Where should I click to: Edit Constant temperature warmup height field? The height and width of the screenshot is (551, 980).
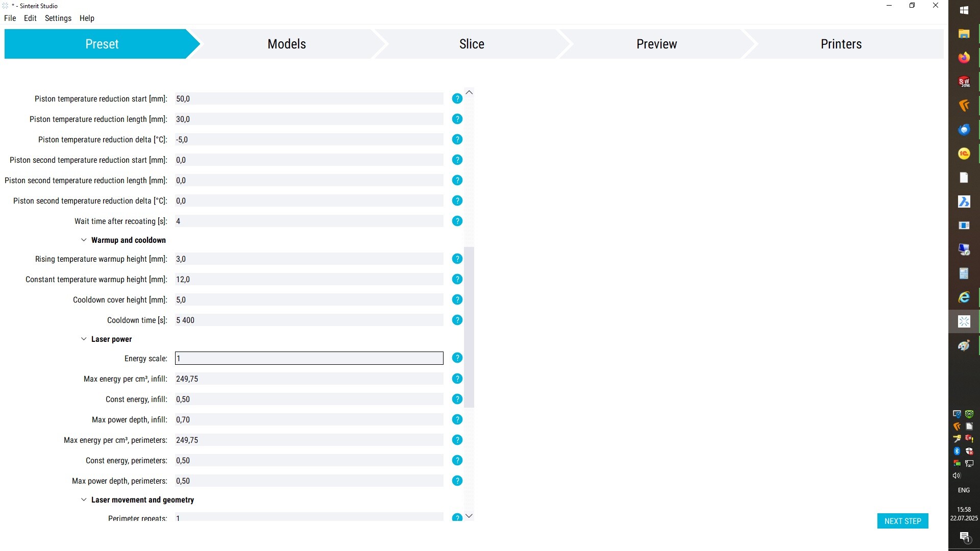point(309,279)
